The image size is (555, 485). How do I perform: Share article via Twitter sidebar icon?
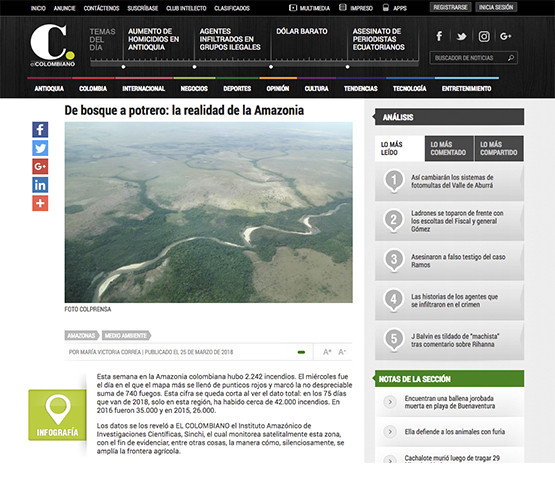click(40, 148)
